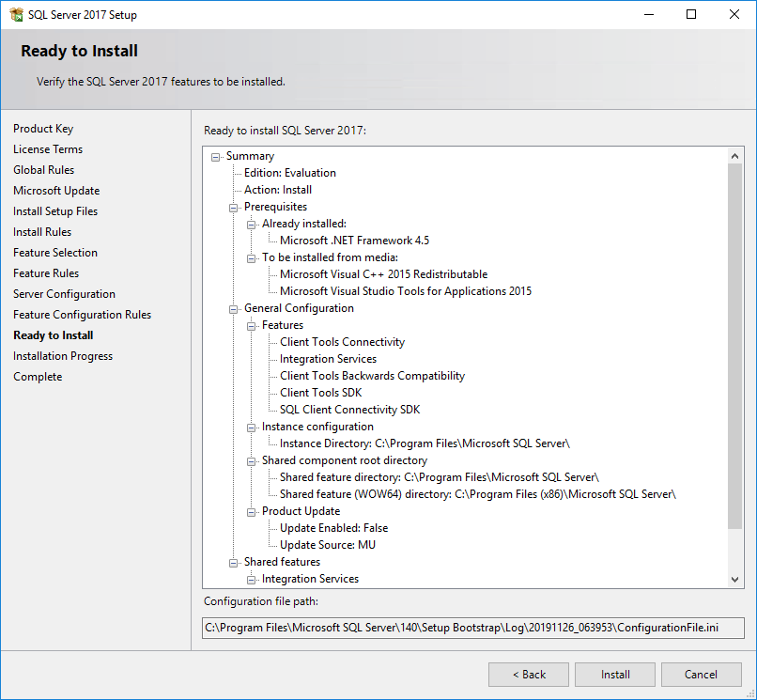Select Action: Install tree item

tap(278, 190)
